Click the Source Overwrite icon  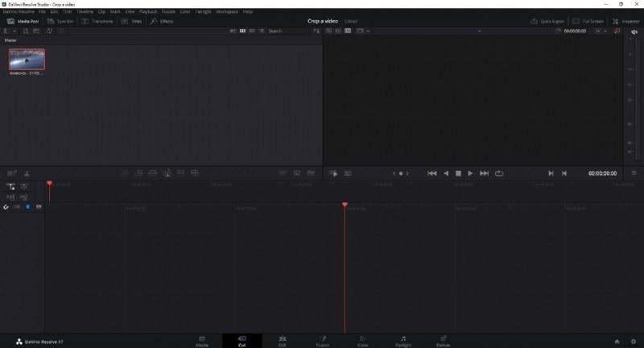pos(195,173)
